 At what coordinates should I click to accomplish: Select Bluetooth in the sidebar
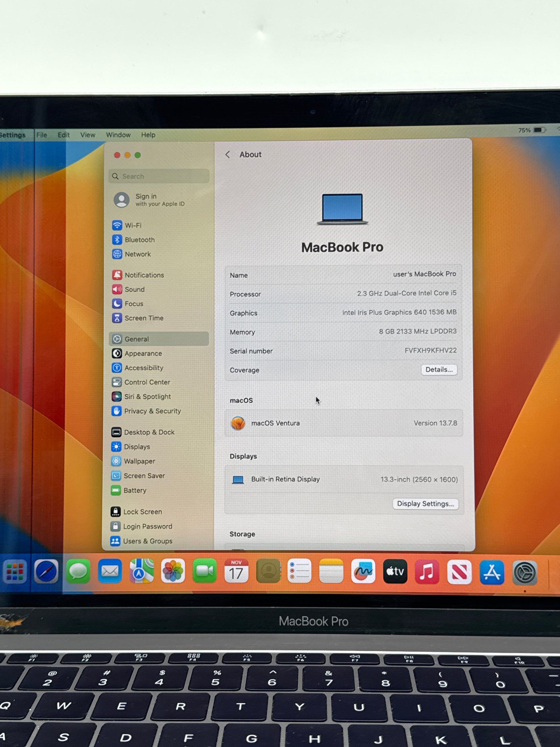(139, 240)
